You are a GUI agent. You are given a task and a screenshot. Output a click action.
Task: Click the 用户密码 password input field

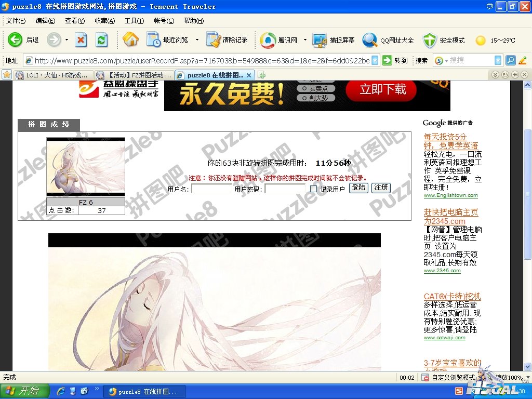(285, 189)
